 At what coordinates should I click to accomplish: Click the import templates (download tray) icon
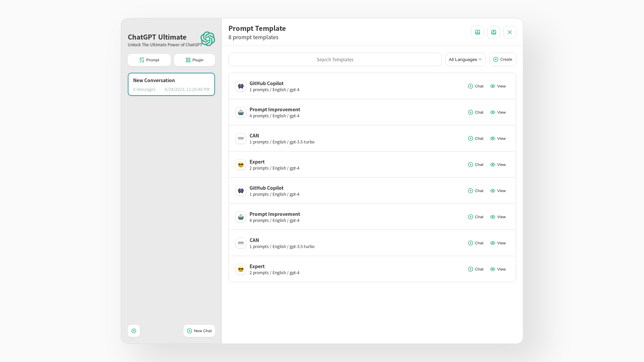[478, 32]
